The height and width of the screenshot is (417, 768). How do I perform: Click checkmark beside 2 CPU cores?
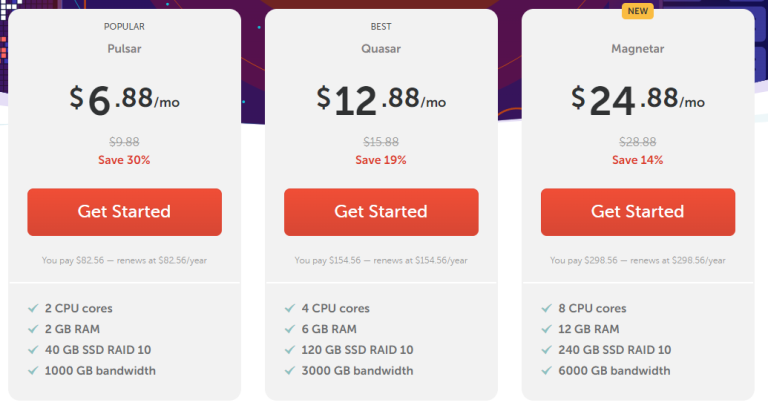pos(33,308)
